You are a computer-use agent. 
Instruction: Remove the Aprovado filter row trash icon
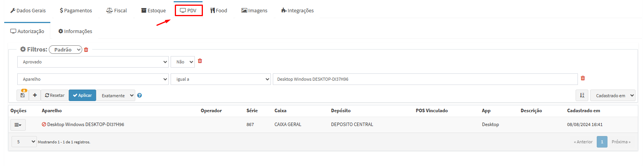tap(200, 61)
